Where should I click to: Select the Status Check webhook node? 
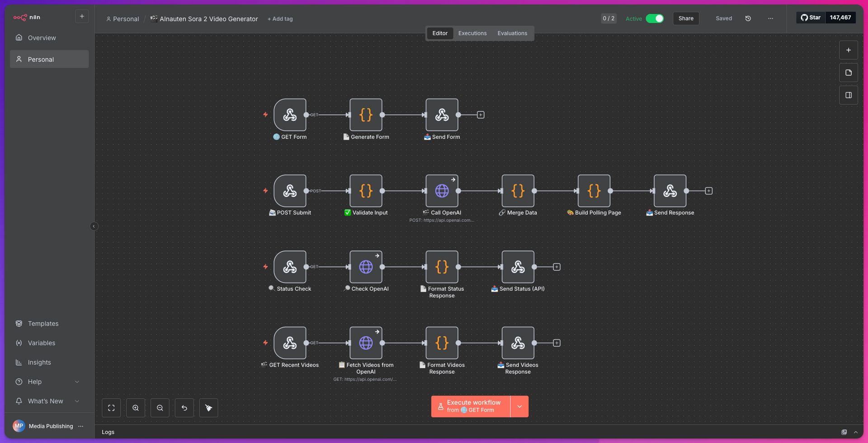coord(290,267)
